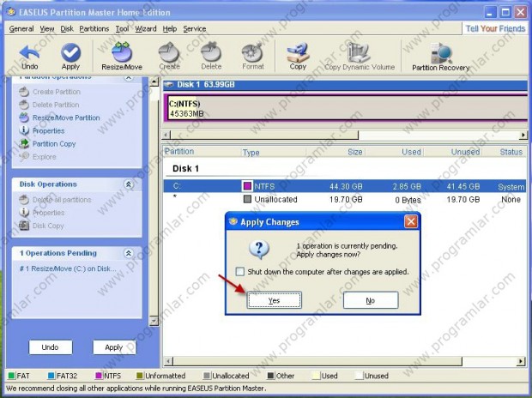Enable shut down after changes checkbox
Image resolution: width=532 pixels, height=398 pixels.
click(240, 271)
